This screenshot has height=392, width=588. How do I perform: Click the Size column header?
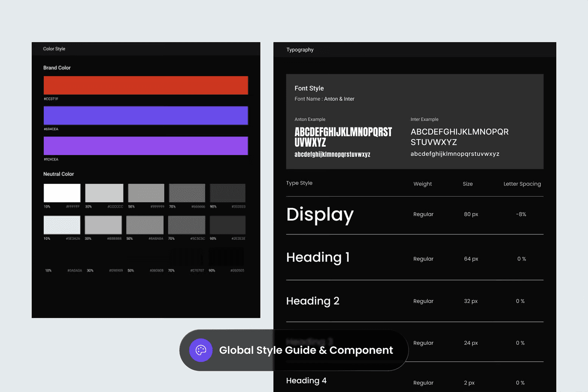tap(468, 184)
